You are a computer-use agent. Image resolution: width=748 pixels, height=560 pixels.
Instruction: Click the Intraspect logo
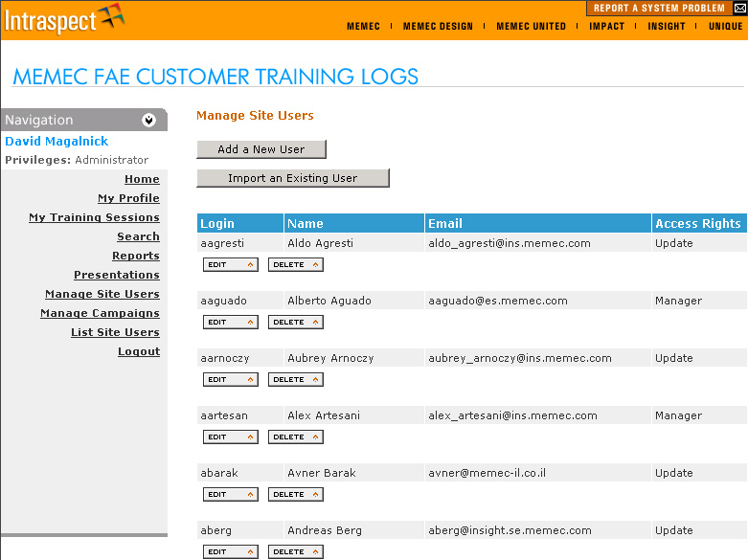click(x=64, y=19)
